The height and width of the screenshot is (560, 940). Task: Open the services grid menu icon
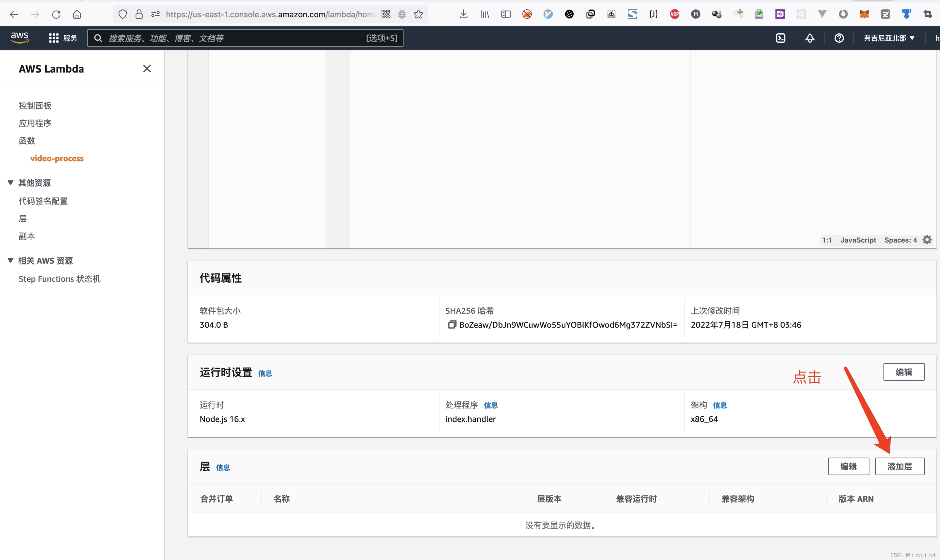click(54, 38)
